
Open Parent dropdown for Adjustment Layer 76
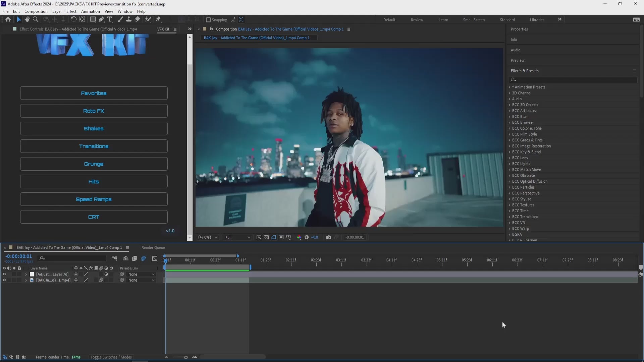point(141,274)
